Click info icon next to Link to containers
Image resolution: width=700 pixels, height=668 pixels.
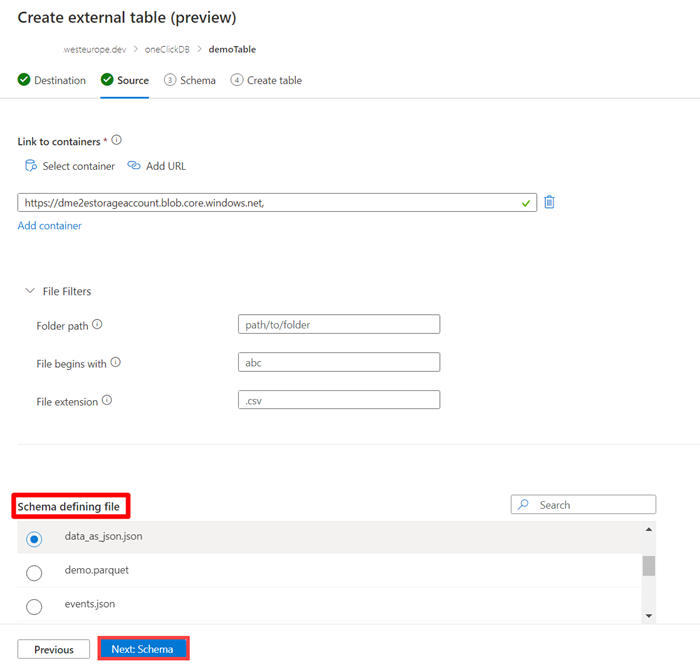[x=117, y=141]
